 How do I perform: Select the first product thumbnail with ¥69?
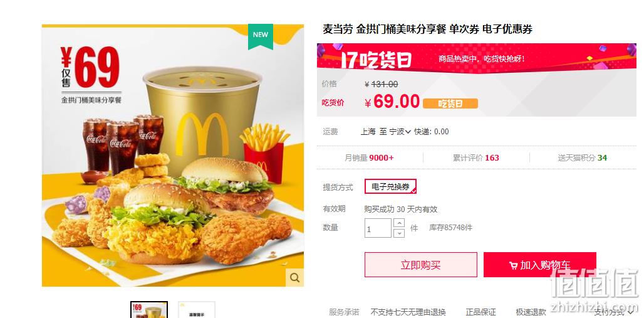point(149,310)
